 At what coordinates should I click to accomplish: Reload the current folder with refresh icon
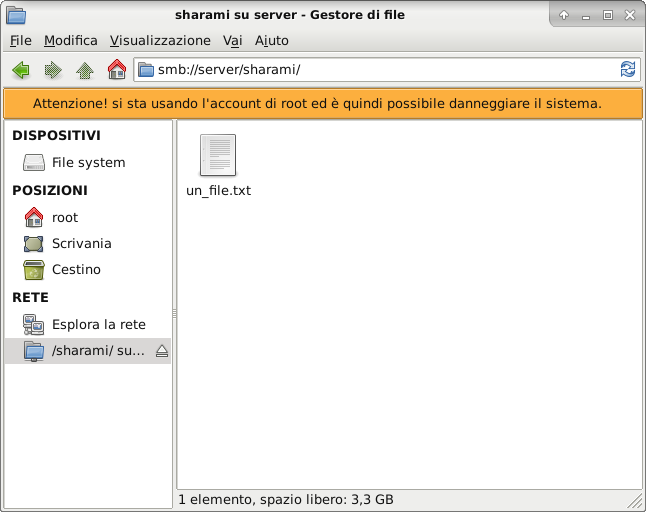pyautogui.click(x=628, y=69)
